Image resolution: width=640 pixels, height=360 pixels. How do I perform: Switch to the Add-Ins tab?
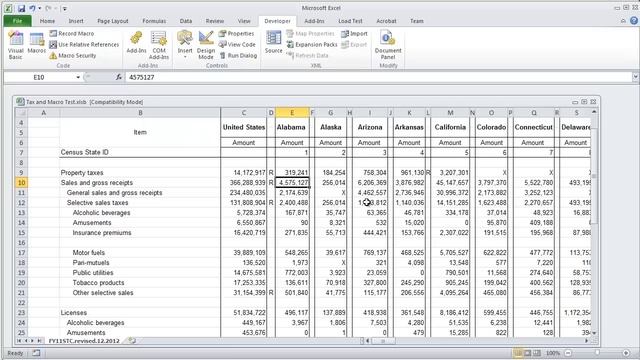pyautogui.click(x=314, y=21)
